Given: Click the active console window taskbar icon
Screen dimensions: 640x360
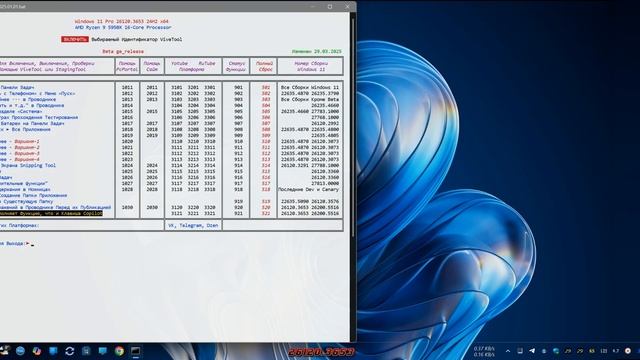Looking at the screenshot, I should click(136, 351).
